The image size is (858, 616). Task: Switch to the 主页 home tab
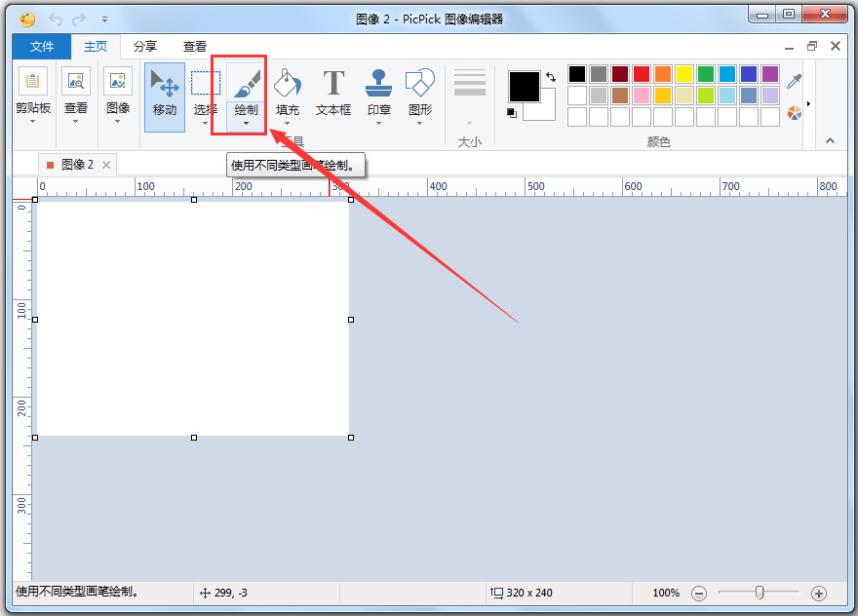point(96,47)
